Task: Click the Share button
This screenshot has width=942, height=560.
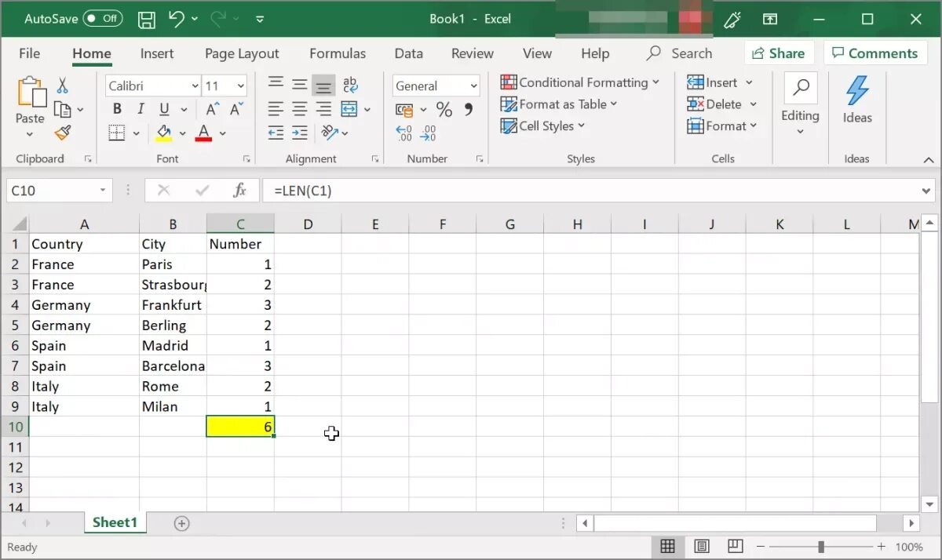Action: (779, 53)
